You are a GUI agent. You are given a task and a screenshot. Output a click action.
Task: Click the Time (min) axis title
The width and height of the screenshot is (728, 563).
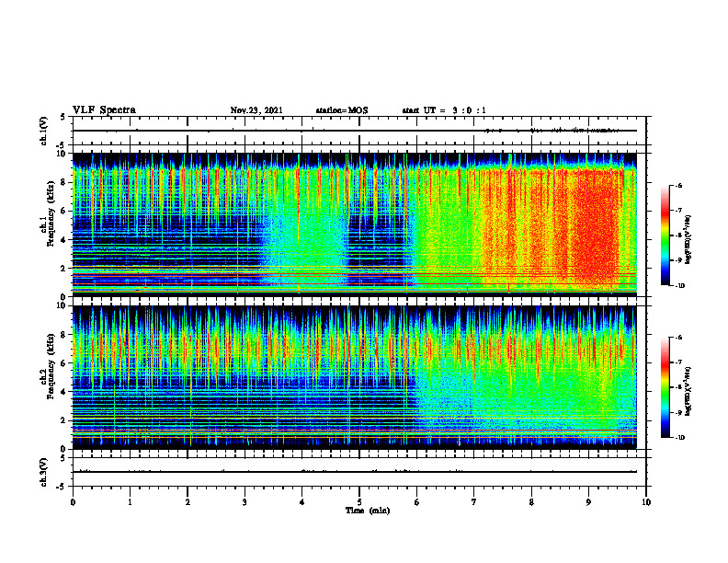pos(368,511)
